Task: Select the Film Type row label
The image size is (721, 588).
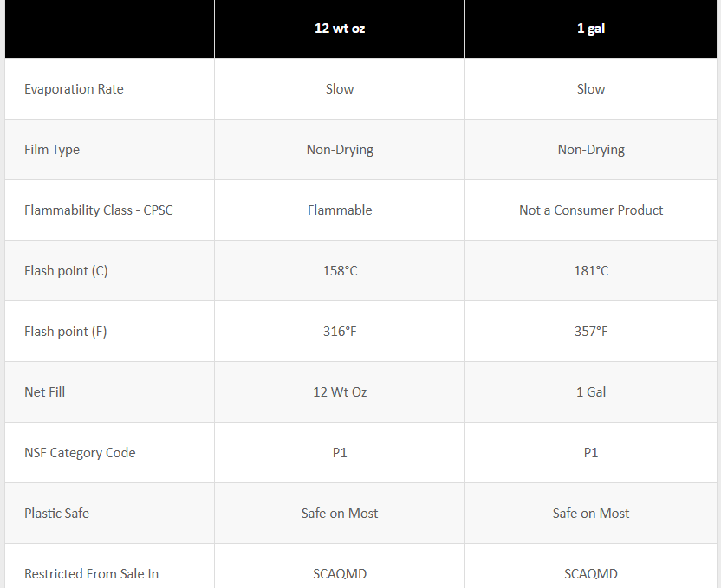Action: 52,150
